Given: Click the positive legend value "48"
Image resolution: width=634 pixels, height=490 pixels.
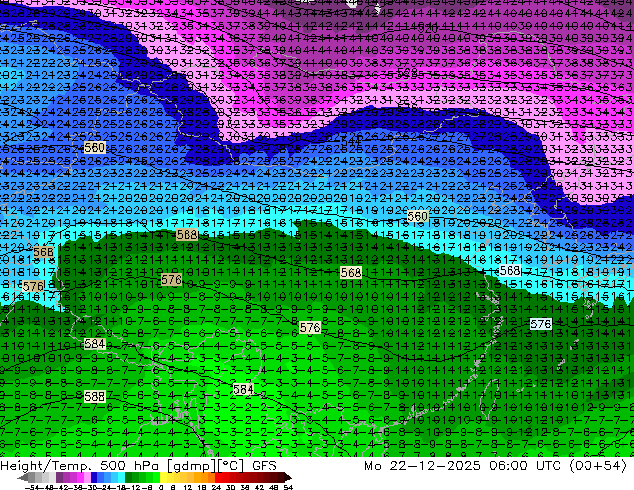Looking at the screenshot, I should click(x=274, y=488).
